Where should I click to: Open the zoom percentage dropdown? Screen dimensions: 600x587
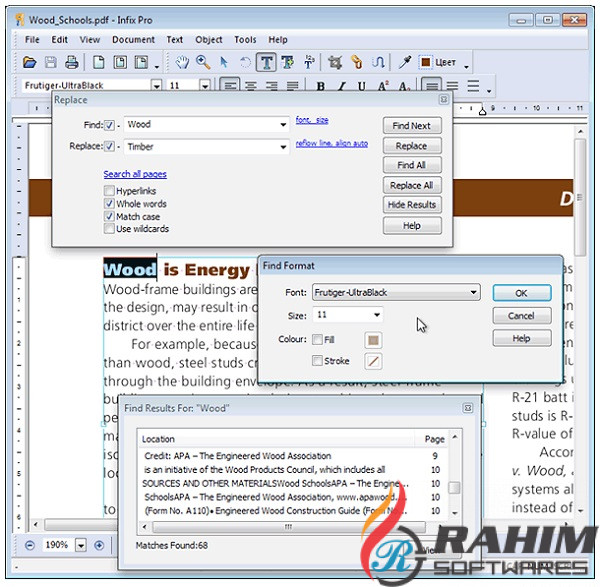(x=80, y=545)
